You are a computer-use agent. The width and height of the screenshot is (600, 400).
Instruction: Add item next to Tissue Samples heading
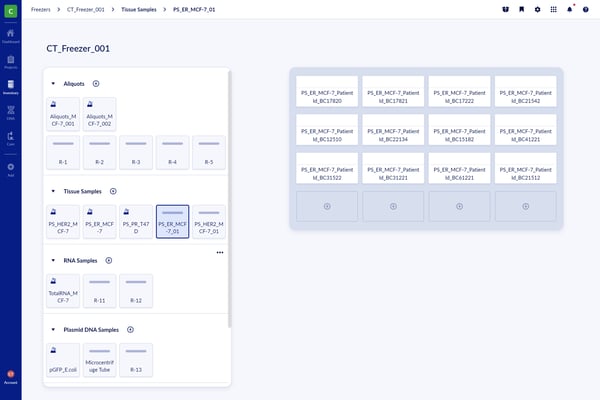(113, 191)
